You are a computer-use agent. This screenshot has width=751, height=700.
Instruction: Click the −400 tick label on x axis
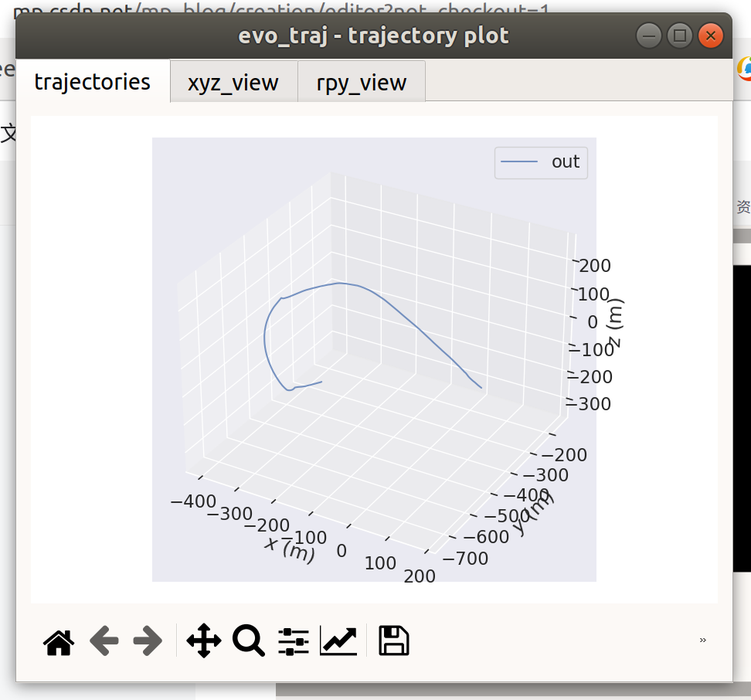[x=193, y=501]
